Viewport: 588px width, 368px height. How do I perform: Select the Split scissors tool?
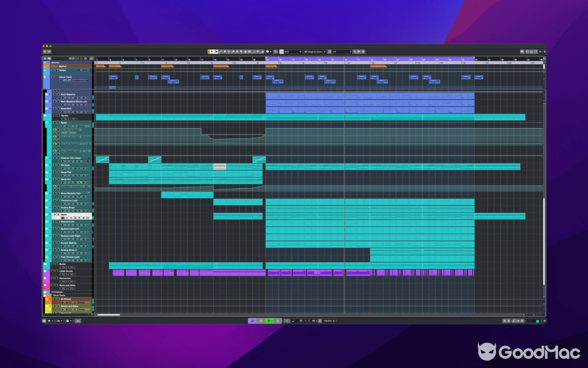(229, 52)
